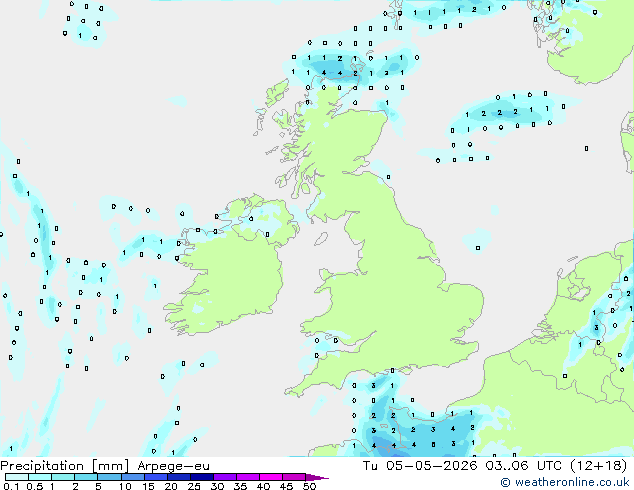Click the 'Arpege-eu' model name
634x490 pixels.
(173, 466)
